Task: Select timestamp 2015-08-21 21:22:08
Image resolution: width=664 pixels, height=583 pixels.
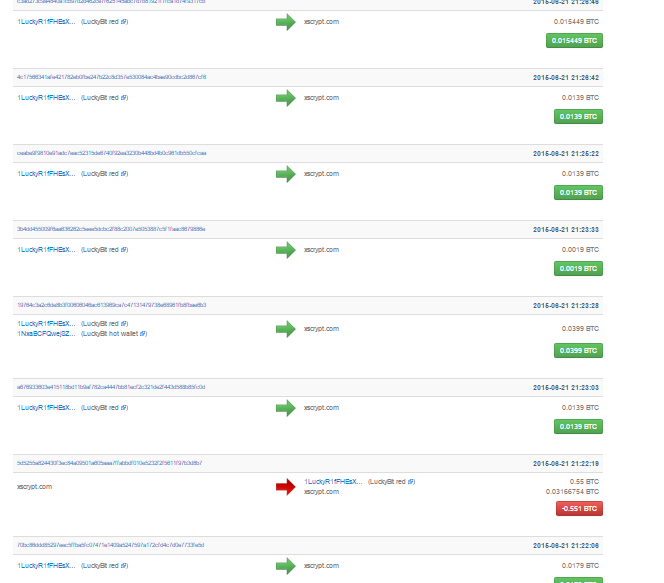Action: 566,546
